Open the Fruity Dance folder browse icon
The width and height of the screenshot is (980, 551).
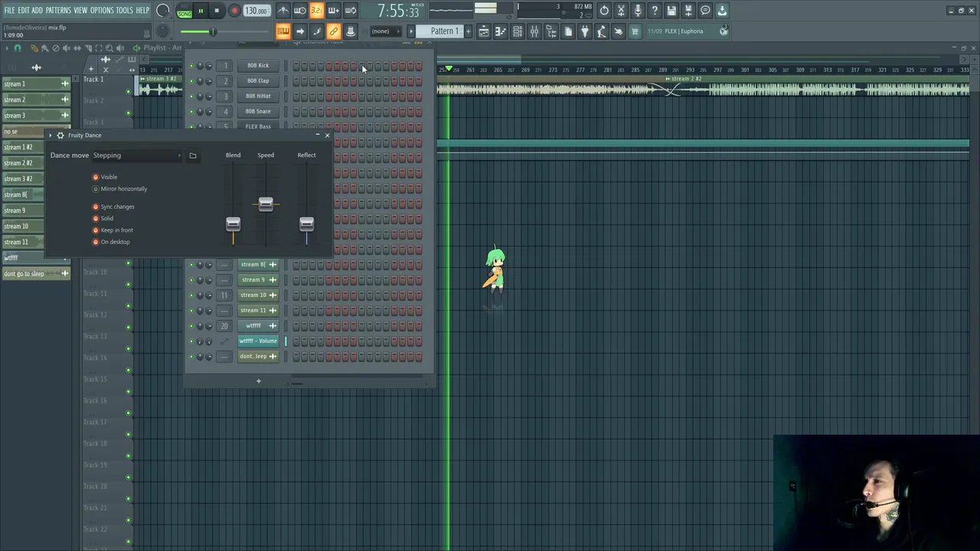(x=193, y=155)
